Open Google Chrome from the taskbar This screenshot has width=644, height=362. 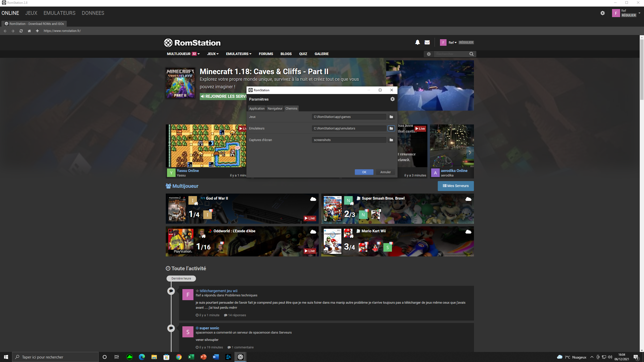click(x=179, y=357)
